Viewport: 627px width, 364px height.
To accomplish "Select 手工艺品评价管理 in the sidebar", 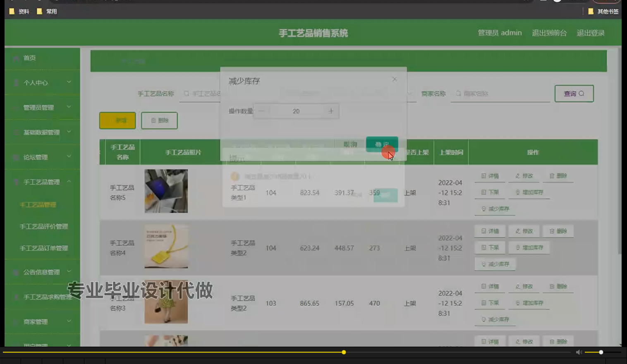I will [43, 226].
